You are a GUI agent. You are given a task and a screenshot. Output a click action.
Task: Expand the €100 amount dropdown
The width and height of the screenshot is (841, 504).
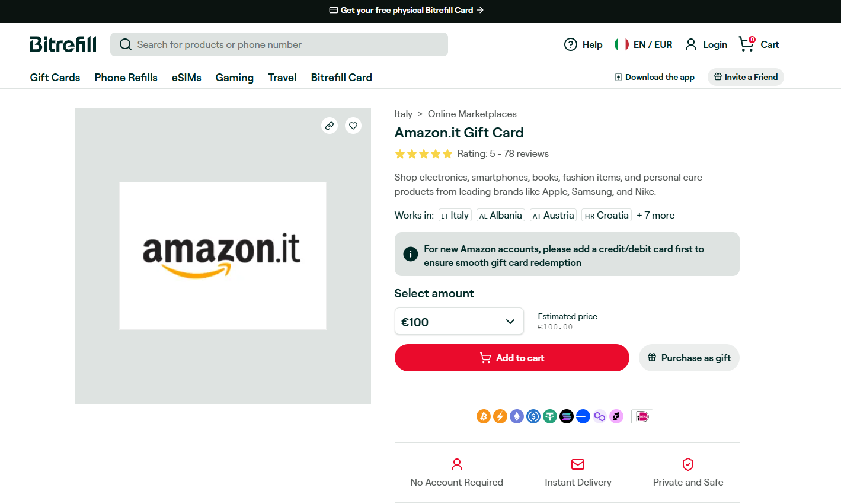459,322
